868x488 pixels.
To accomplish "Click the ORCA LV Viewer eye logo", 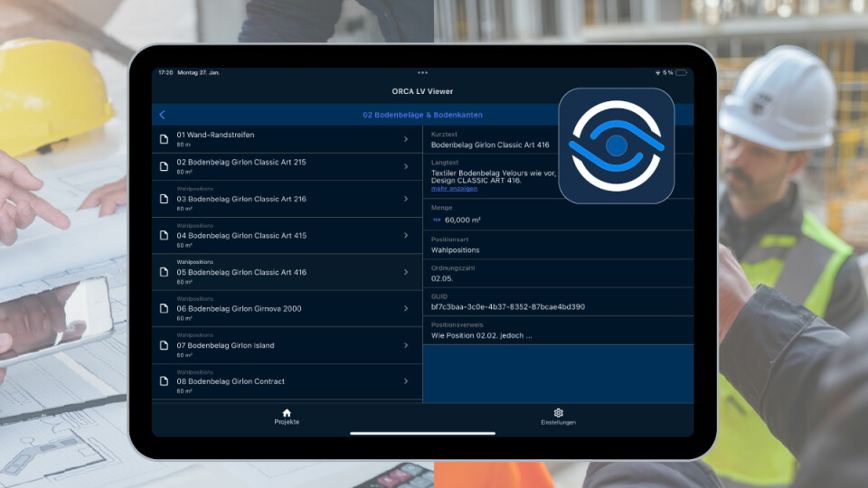I will (x=616, y=145).
